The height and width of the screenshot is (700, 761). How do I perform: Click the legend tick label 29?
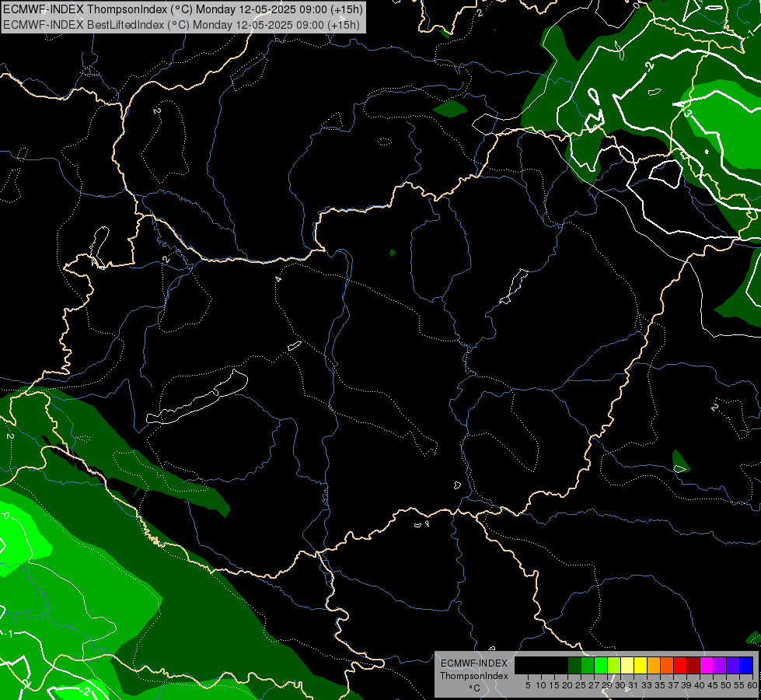click(x=607, y=685)
